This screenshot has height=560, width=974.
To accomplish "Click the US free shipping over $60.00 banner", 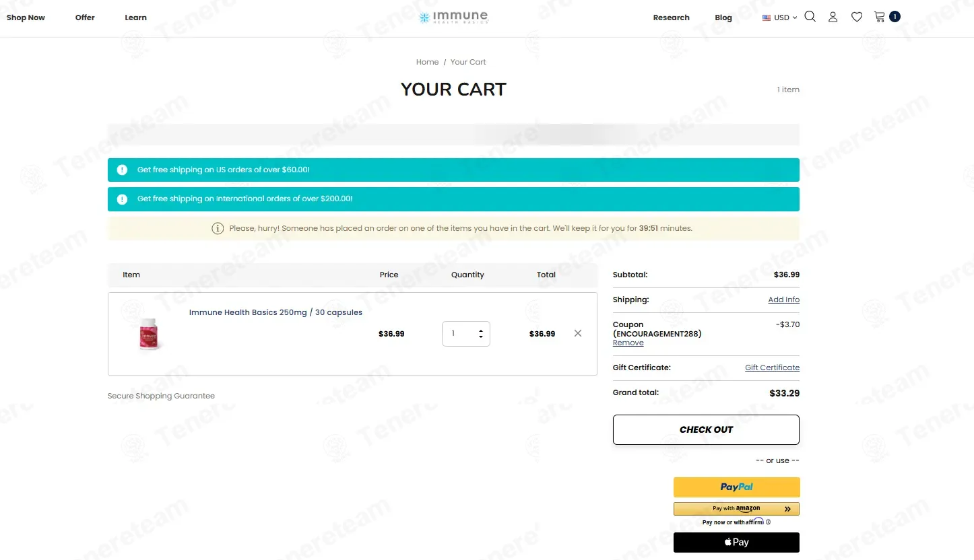I will point(453,170).
